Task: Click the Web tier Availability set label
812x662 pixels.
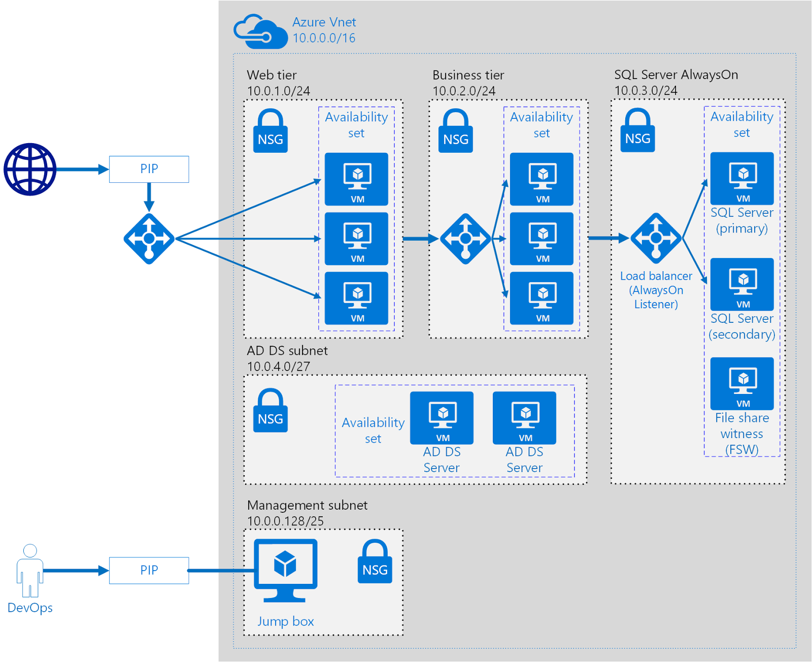Action: coord(356,125)
